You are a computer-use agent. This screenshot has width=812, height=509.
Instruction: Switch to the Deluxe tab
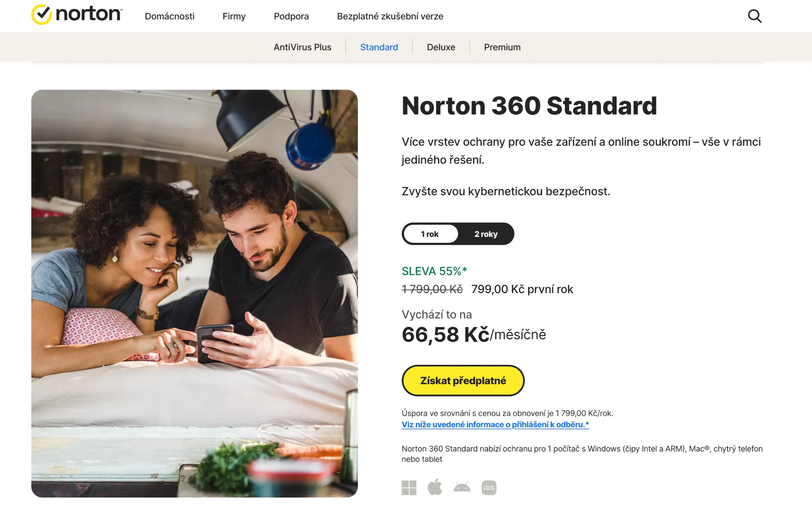[441, 47]
